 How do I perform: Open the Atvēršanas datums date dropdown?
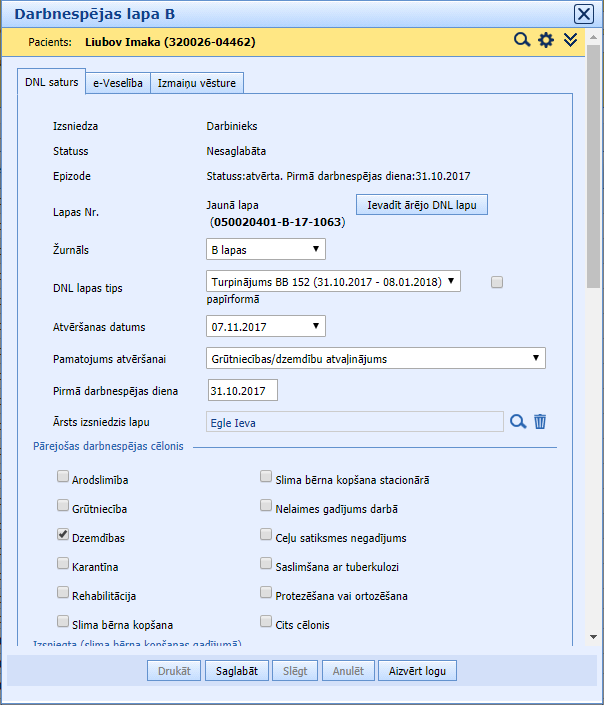265,325
